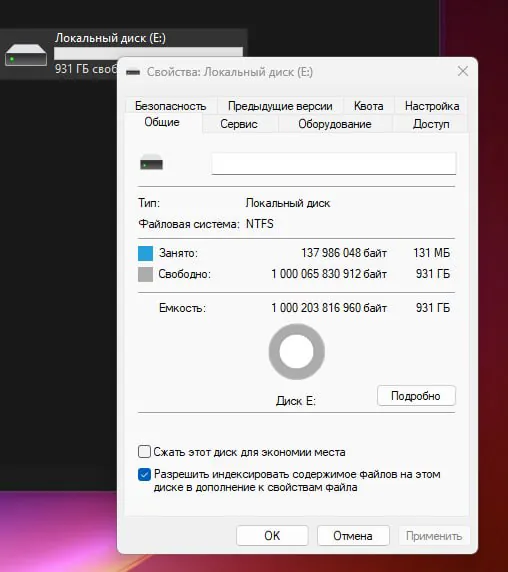Select the Квота tab
Screen dimensions: 508x572
click(369, 106)
